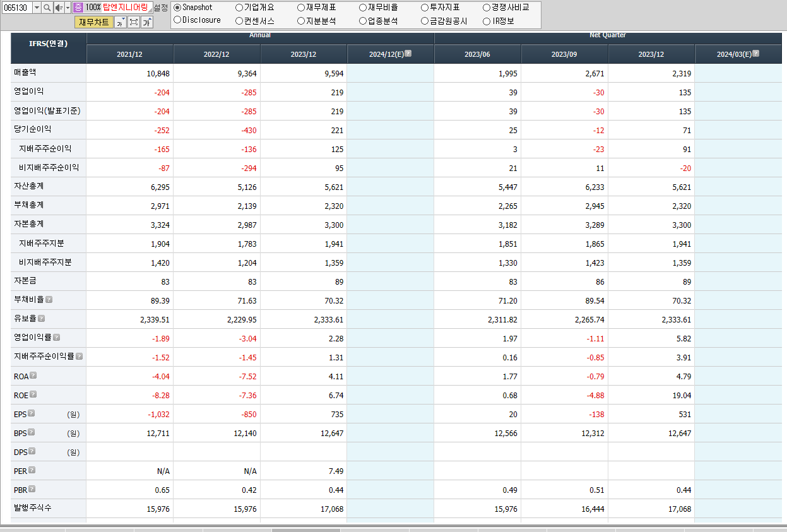Click the 매출액 row label
Image resolution: width=787 pixels, height=532 pixels.
pyautogui.click(x=25, y=73)
